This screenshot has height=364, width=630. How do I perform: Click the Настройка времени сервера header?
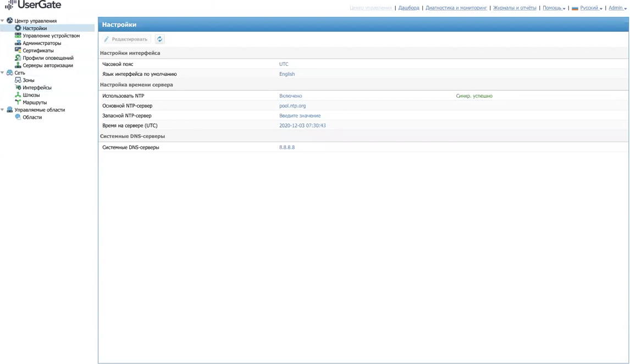coord(136,85)
